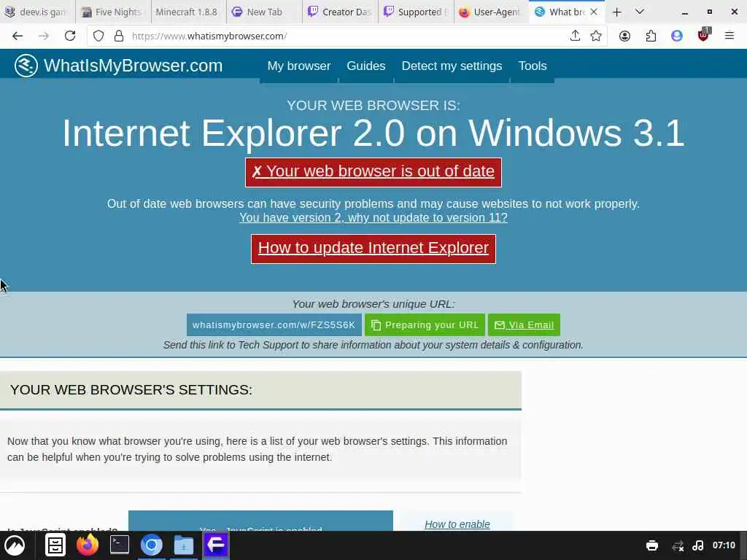Switch to the New Tab tab
Screen dimensions: 747x560
(x=264, y=12)
